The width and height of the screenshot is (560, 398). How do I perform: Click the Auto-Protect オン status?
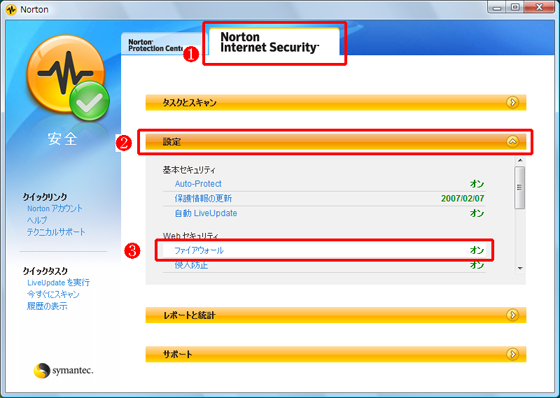coord(477,184)
